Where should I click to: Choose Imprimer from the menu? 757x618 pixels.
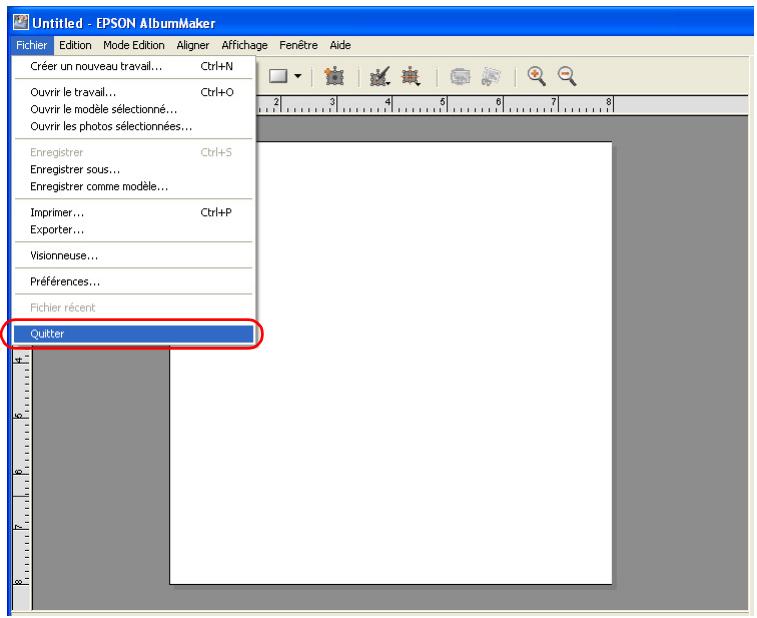pos(133,213)
